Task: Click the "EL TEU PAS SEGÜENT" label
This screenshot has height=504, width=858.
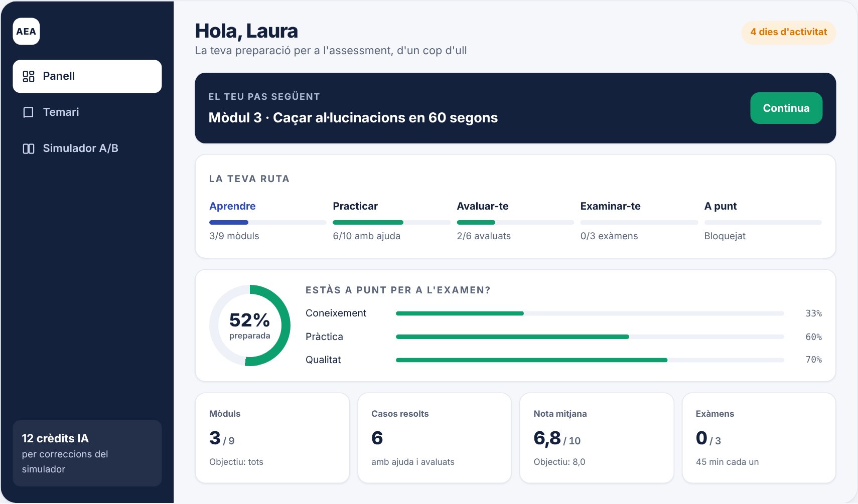Action: (x=264, y=97)
